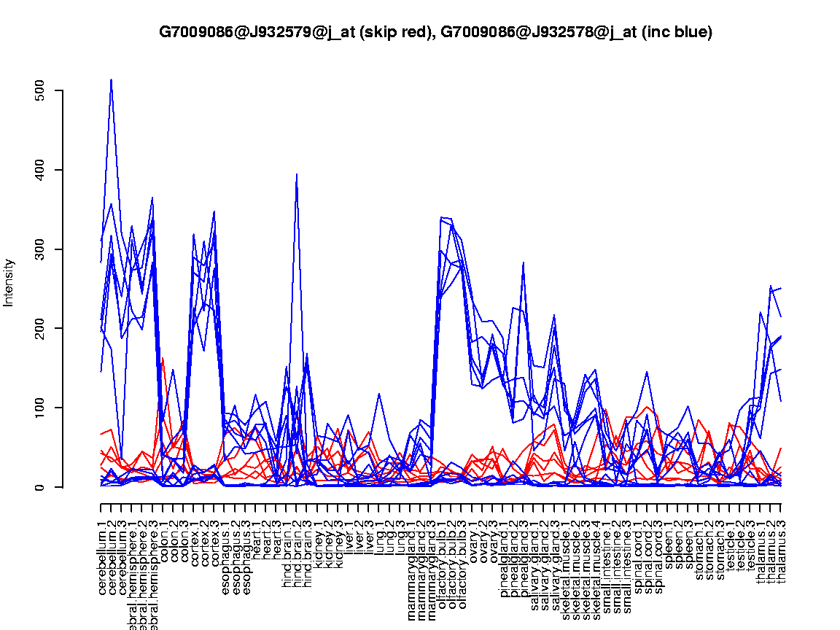Click the blue peak above pinealgland.3
This screenshot has width=840, height=630.
point(524,262)
